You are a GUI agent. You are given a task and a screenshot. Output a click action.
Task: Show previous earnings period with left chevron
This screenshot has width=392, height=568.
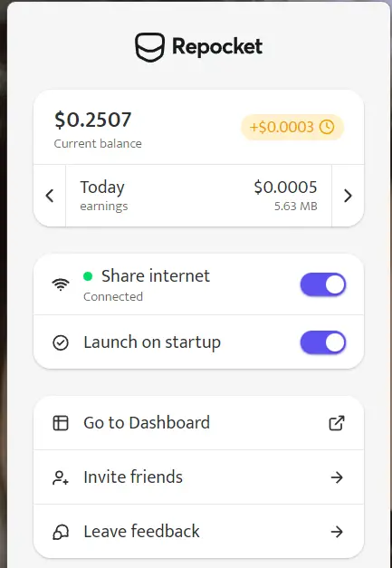pyautogui.click(x=50, y=196)
